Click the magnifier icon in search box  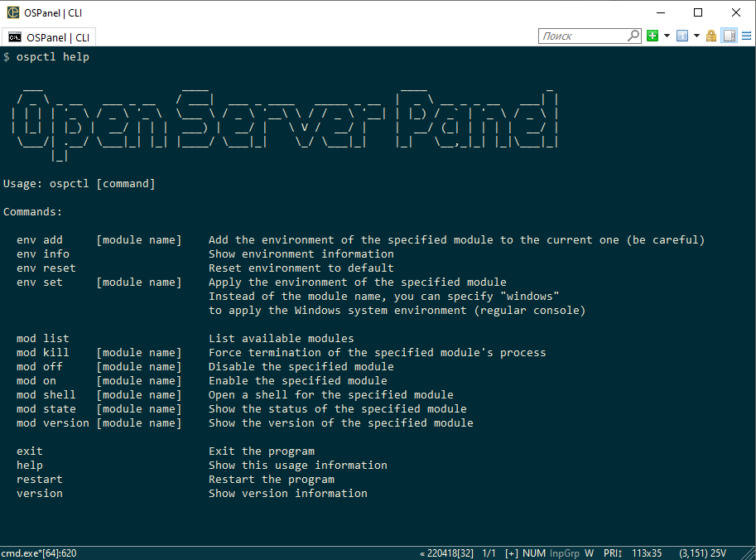point(633,36)
